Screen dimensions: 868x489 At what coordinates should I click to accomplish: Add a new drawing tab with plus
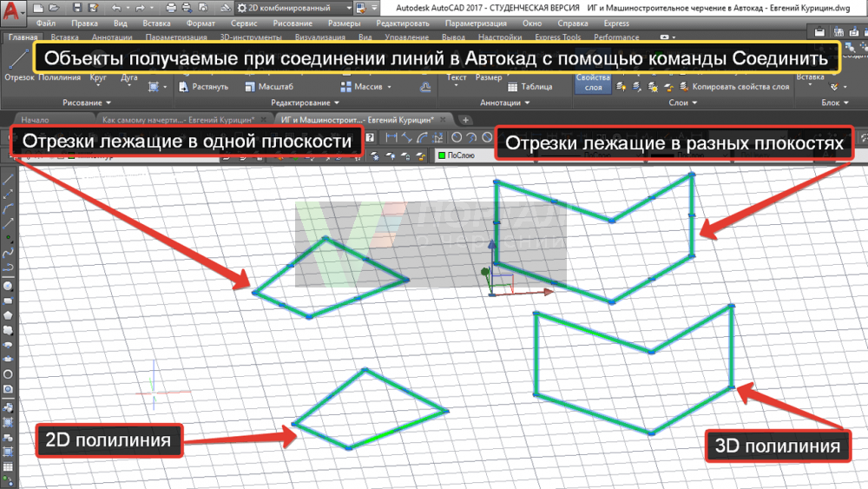click(465, 120)
